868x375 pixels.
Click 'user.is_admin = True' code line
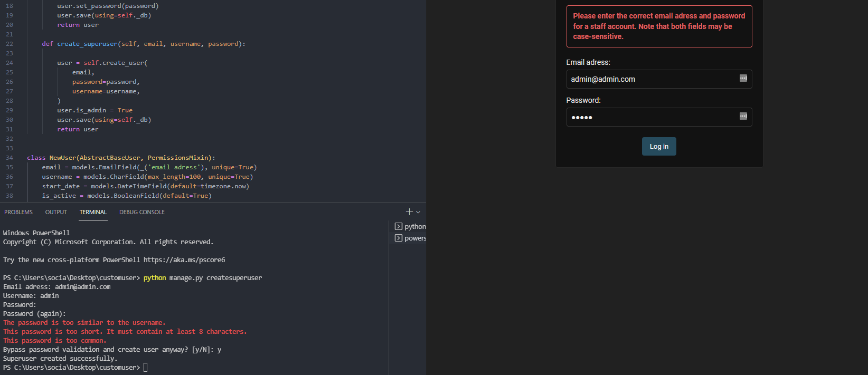tap(95, 110)
